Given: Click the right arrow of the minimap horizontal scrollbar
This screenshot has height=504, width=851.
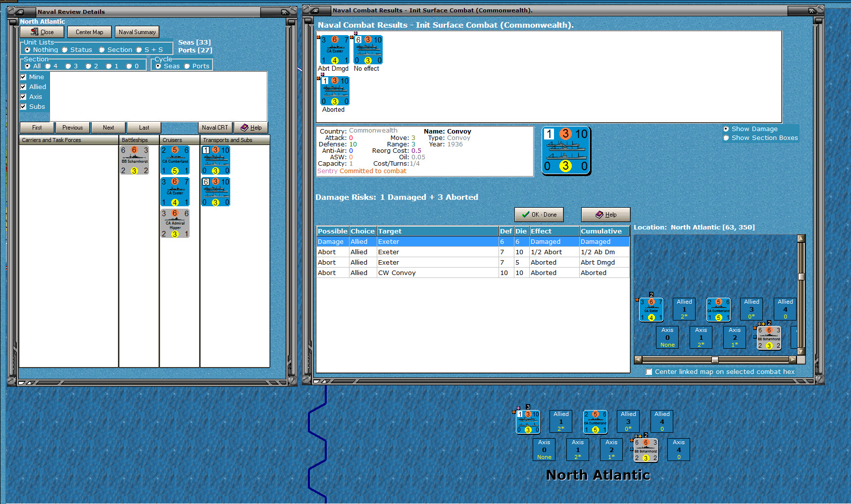Looking at the screenshot, I should [x=793, y=360].
